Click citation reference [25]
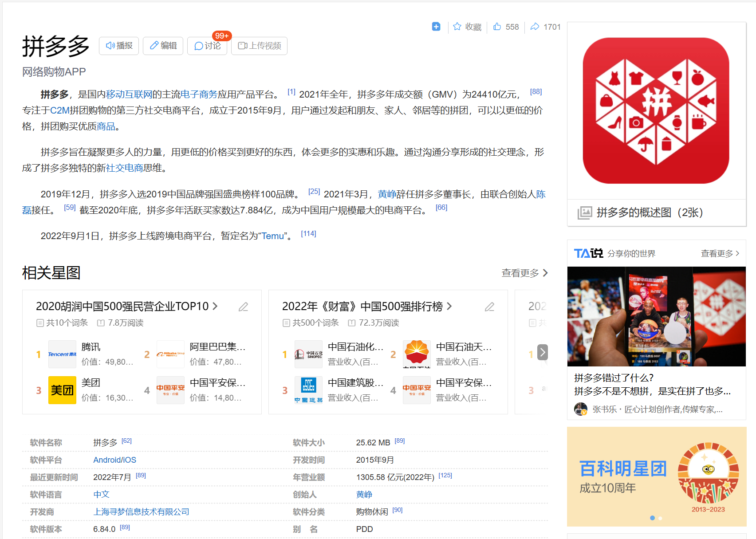 click(x=314, y=192)
